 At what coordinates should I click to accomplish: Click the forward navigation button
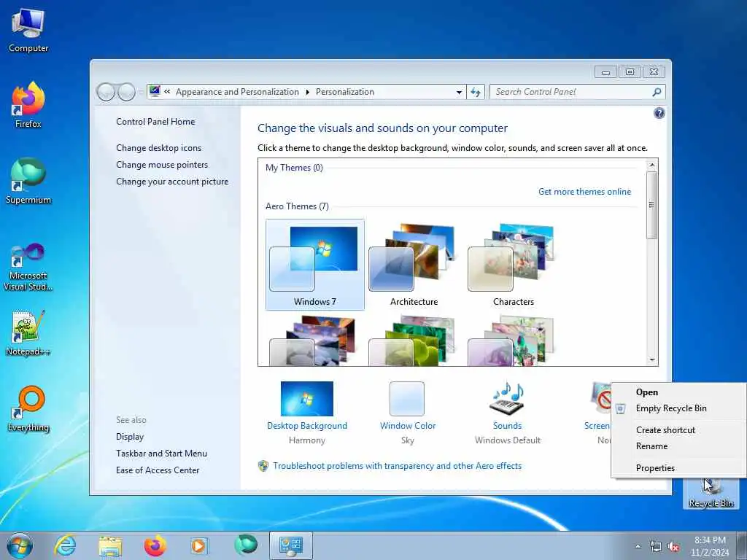[126, 92]
